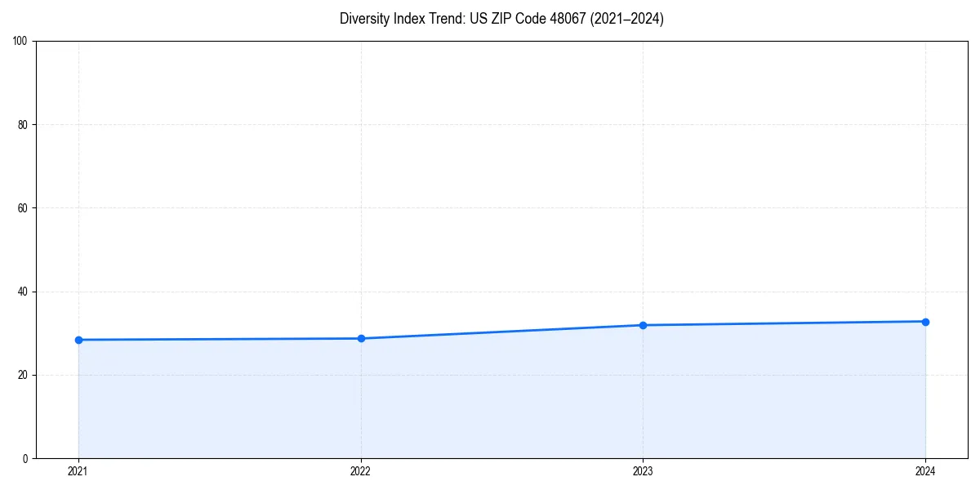Click the shaded area under the line
980x490 pixels.
click(490, 400)
